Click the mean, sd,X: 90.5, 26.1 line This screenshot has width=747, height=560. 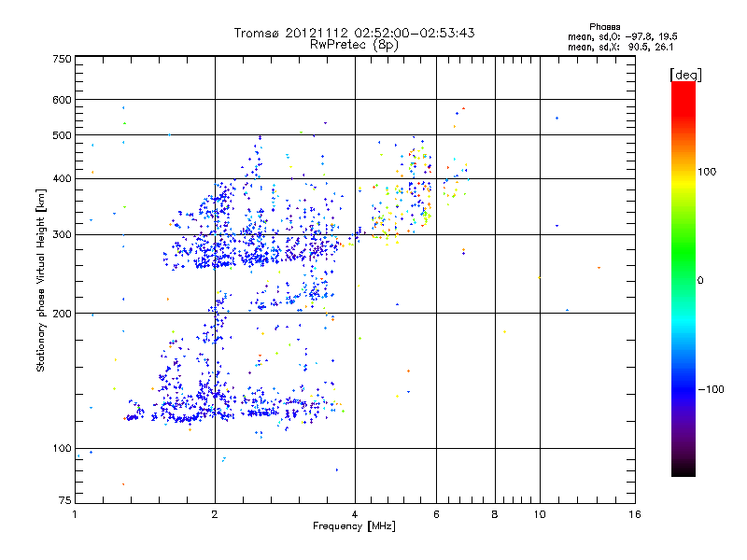point(620,47)
